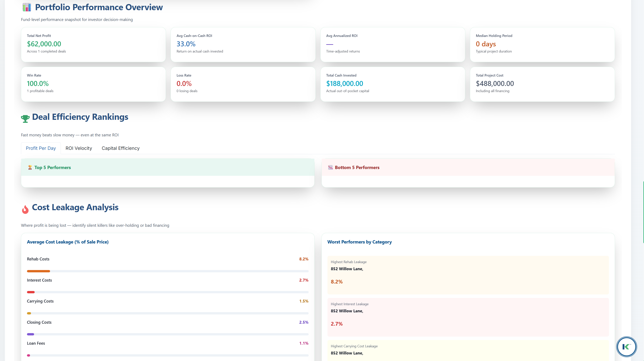Screen dimensions: 644x361
Task: Select the Profit Per Day tab
Action: click(41, 148)
